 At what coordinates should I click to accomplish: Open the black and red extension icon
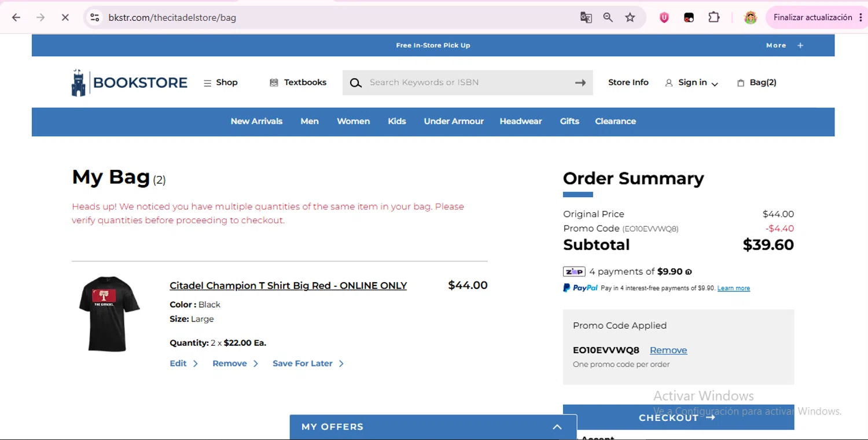pyautogui.click(x=689, y=17)
